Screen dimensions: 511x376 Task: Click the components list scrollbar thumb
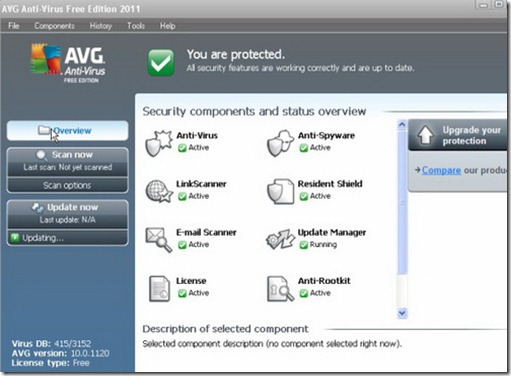tap(402, 202)
